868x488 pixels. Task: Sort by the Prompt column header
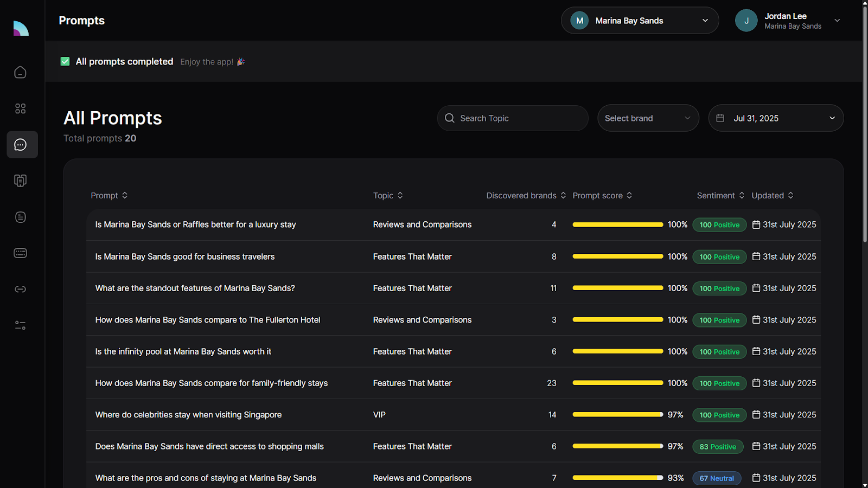tap(109, 195)
